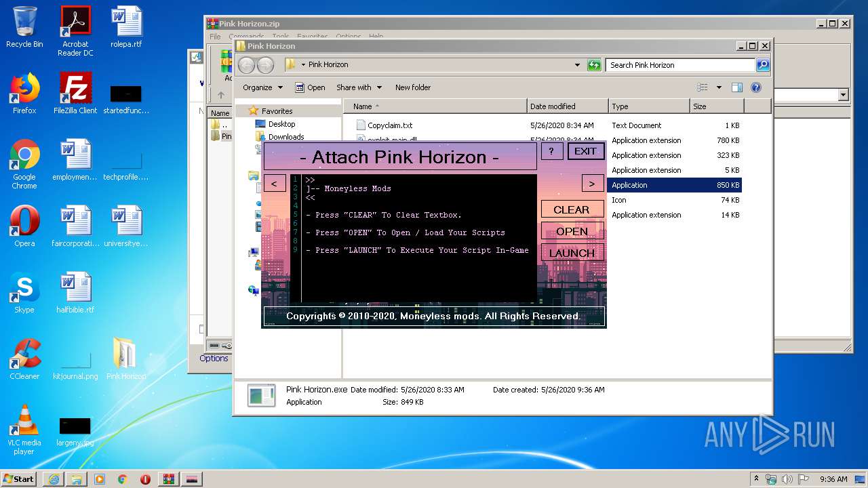
Task: Select Google Chrome desktop shortcut
Action: (x=24, y=164)
